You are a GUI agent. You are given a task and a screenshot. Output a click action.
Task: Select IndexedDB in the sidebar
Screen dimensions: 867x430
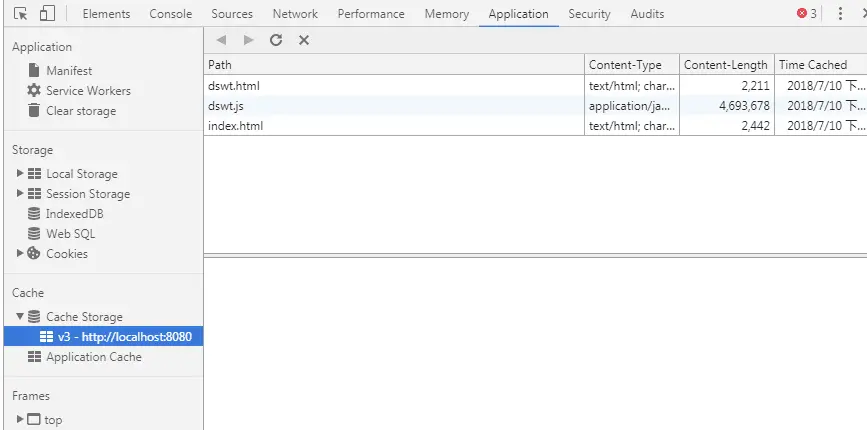click(75, 213)
